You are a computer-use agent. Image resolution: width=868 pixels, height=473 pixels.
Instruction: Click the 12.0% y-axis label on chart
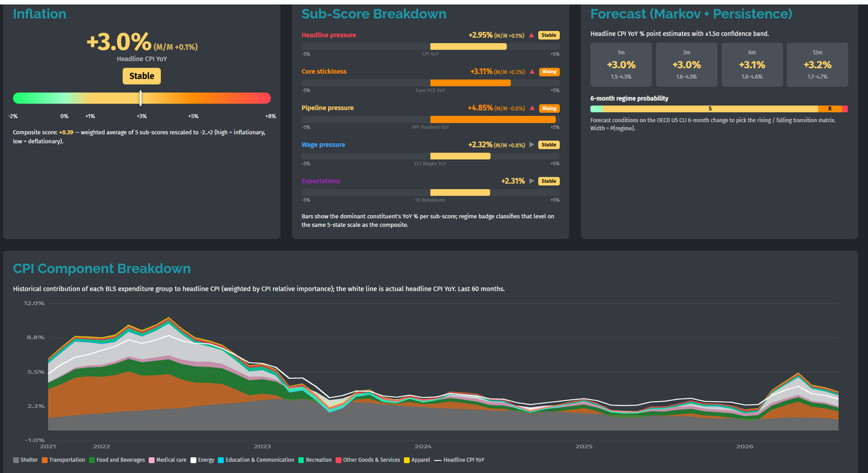tap(34, 303)
